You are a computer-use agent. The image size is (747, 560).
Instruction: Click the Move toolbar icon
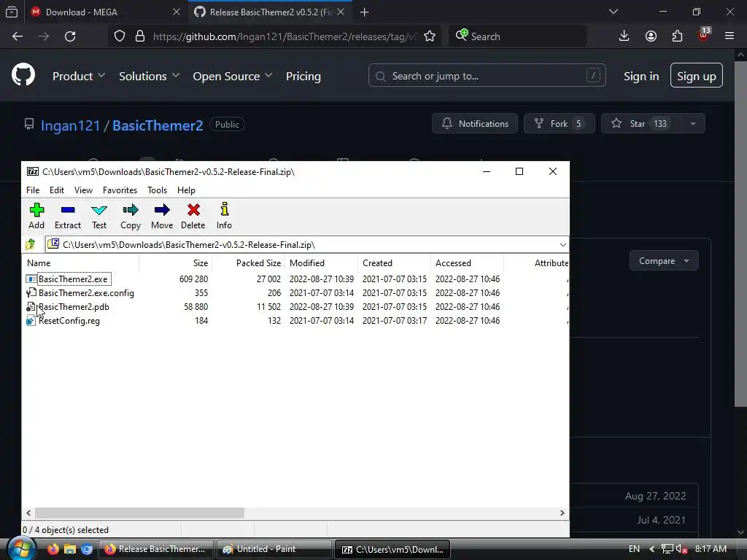click(162, 216)
